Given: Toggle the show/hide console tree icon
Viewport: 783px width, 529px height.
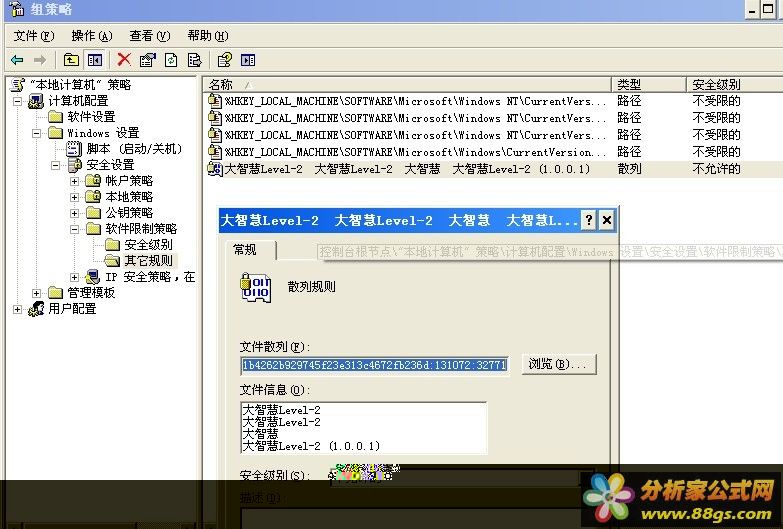Looking at the screenshot, I should [x=95, y=60].
